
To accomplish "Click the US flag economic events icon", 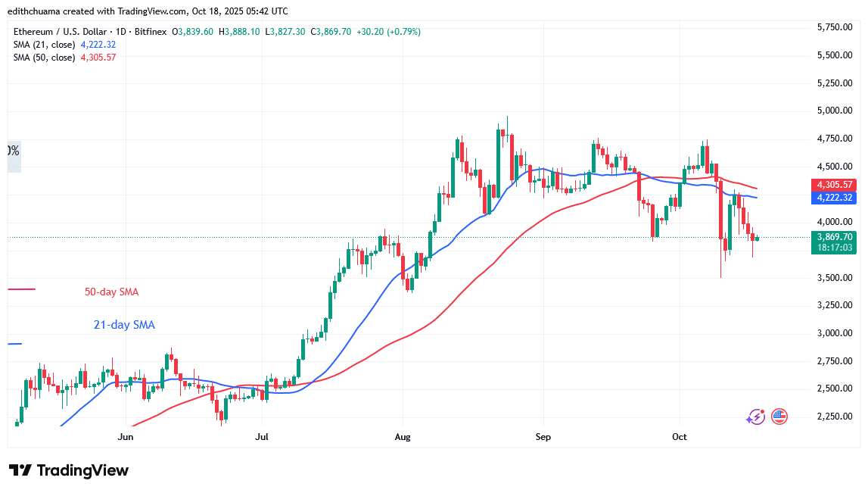I will click(x=779, y=417).
